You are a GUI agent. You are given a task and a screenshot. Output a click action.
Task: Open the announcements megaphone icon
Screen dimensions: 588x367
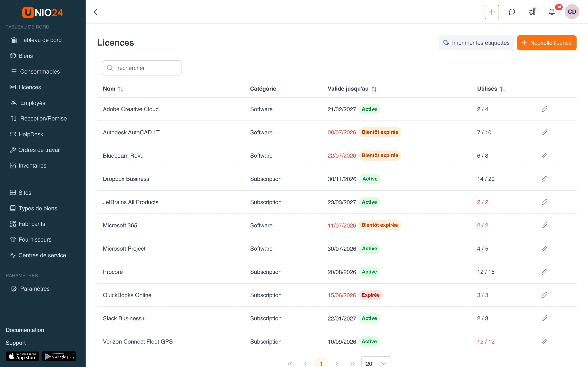[532, 12]
